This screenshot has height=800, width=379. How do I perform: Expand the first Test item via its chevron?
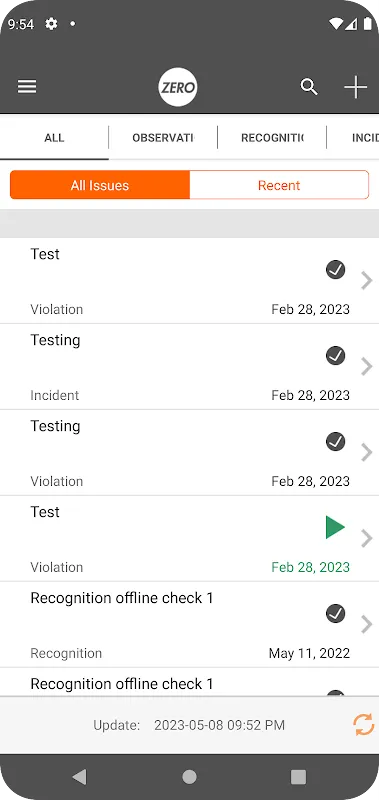pos(366,281)
